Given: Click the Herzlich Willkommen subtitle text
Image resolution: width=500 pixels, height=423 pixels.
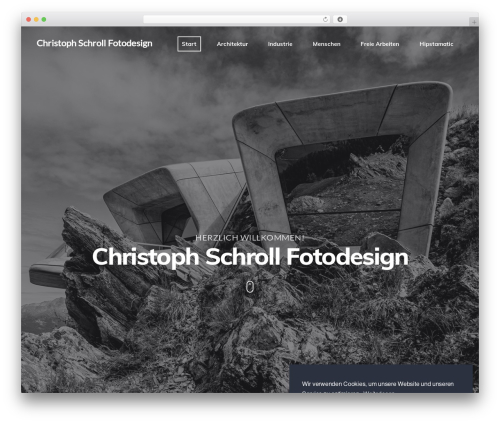Looking at the screenshot, I should point(250,238).
